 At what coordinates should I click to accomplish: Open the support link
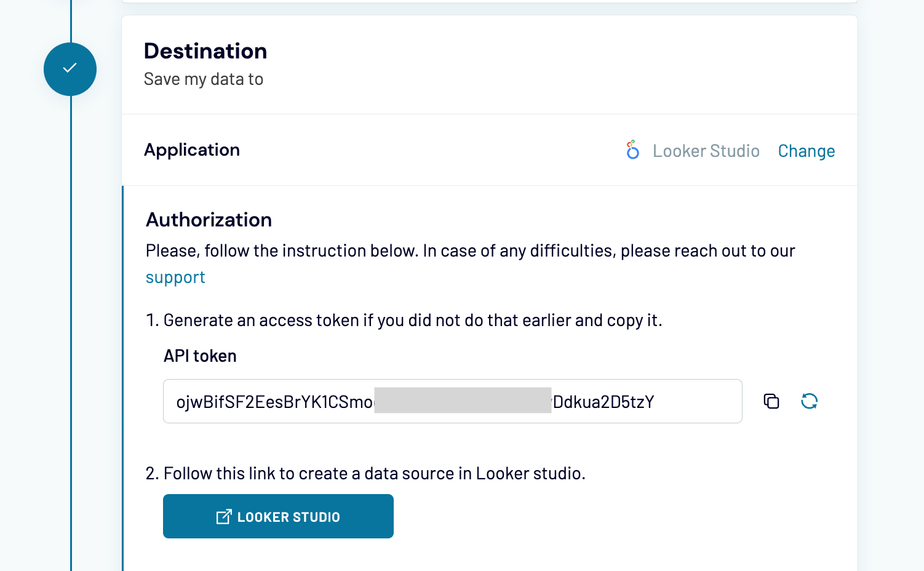coord(175,277)
